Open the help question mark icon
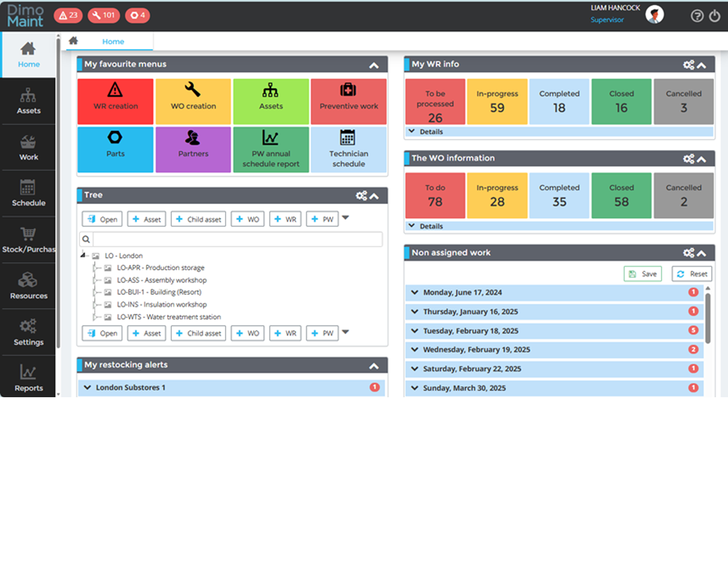This screenshot has width=728, height=582. pyautogui.click(x=697, y=16)
